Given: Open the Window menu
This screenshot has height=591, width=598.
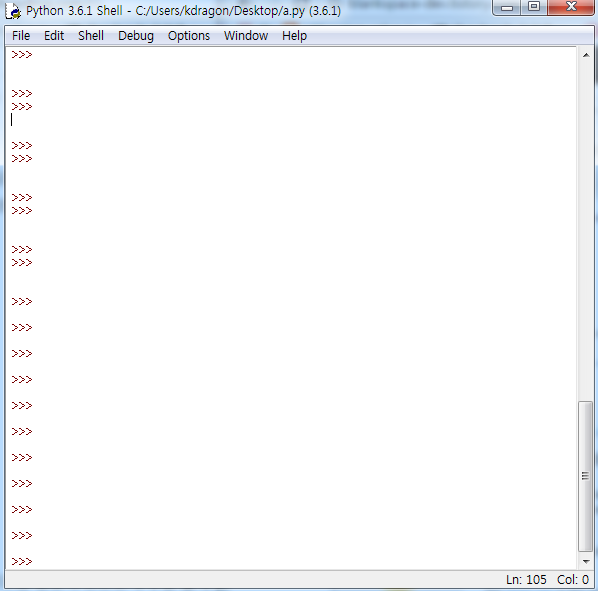Looking at the screenshot, I should coord(246,36).
